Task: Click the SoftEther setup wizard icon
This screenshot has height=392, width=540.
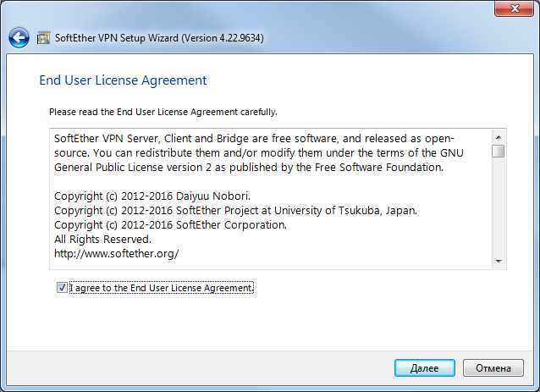Action: point(43,37)
